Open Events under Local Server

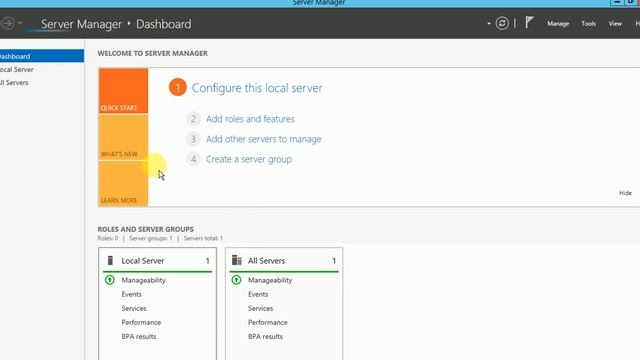tap(131, 294)
